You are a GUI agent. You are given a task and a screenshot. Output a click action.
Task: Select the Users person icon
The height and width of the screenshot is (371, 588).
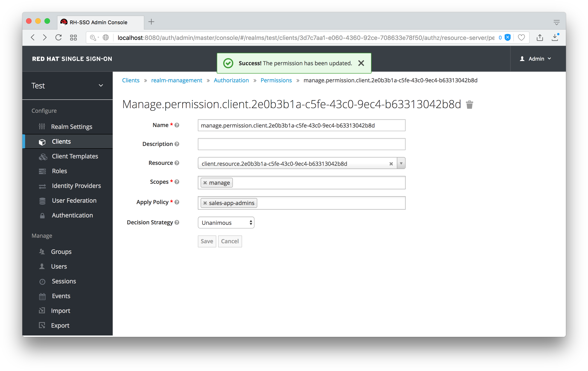tap(42, 266)
